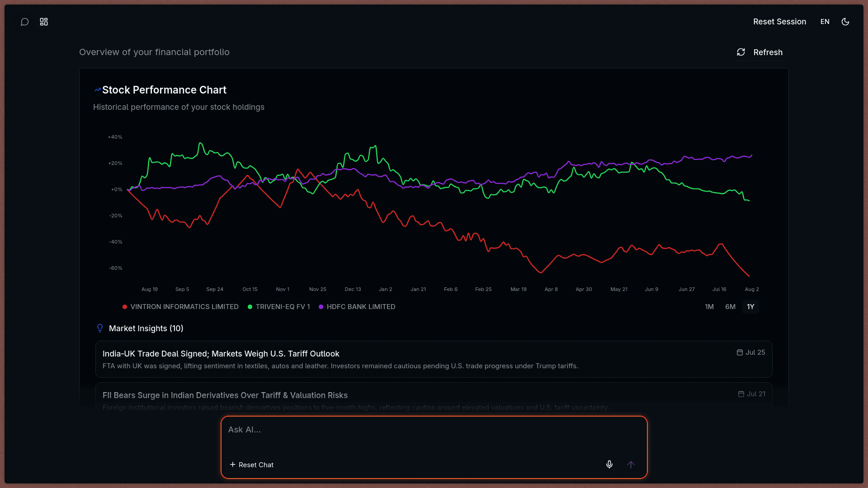The height and width of the screenshot is (488, 868).
Task: Toggle VINTRON INFORMATICS LIMITED legend
Action: pos(180,307)
